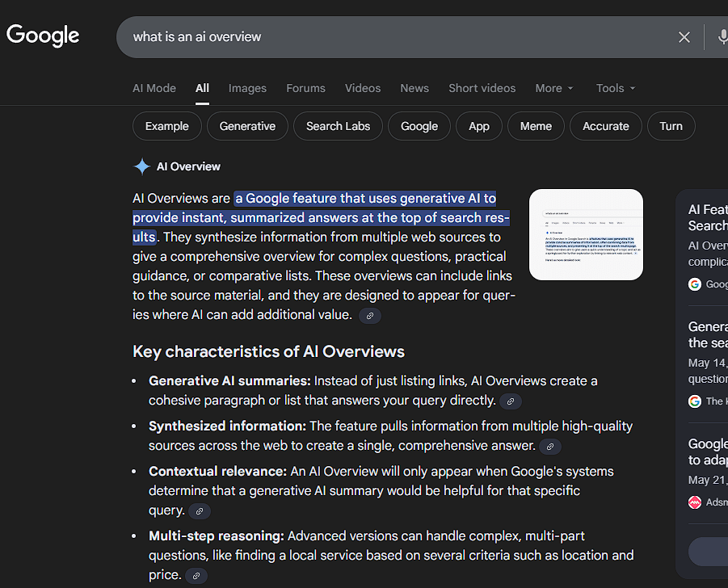The image size is (728, 588).
Task: Open source link after Multi-step reasoning
Action: (196, 575)
